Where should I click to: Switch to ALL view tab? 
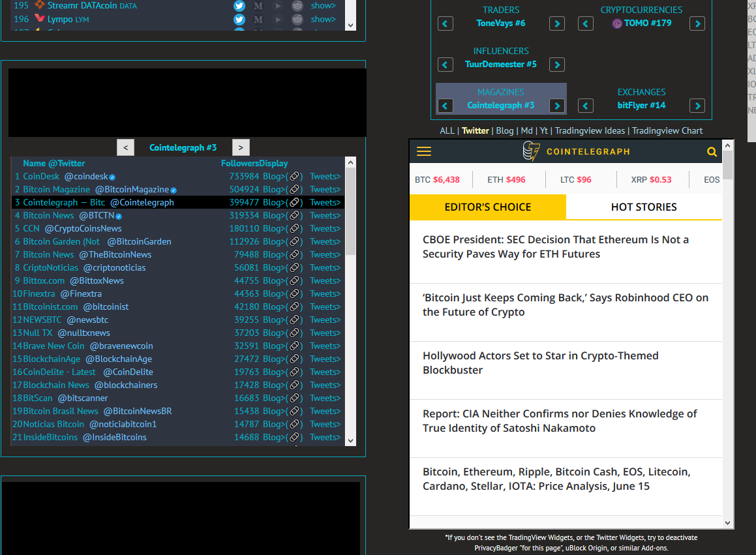click(447, 130)
